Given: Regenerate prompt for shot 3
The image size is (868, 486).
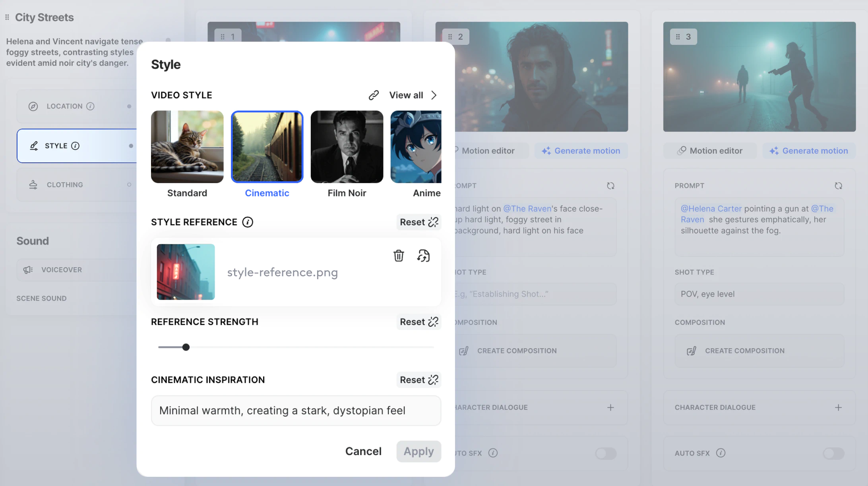Looking at the screenshot, I should click(838, 186).
